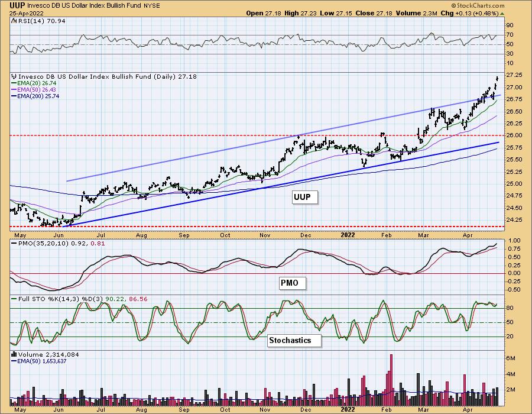Image resolution: width=532 pixels, height=414 pixels.
Task: Click the UUP annotation box on price chart
Action: pyautogui.click(x=305, y=197)
